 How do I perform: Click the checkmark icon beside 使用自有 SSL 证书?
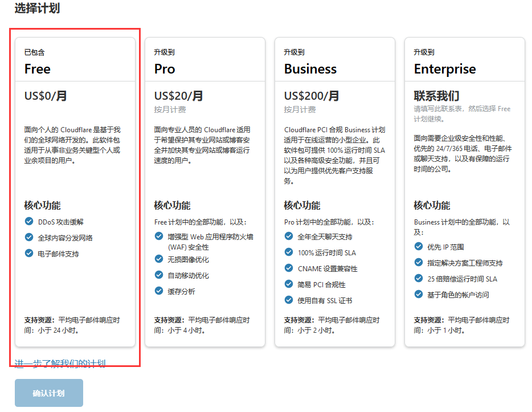(x=289, y=300)
